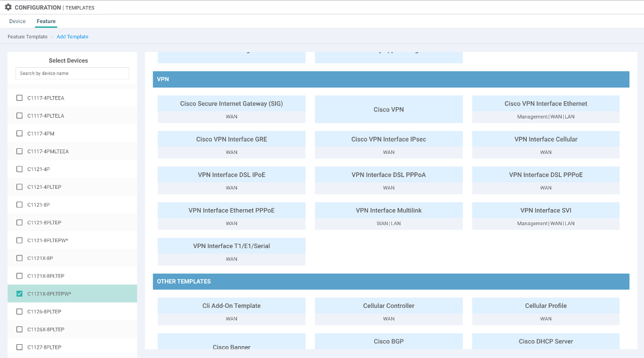Screen dimensions: 644x358
Task: Select the Feature tab
Action: [46, 21]
